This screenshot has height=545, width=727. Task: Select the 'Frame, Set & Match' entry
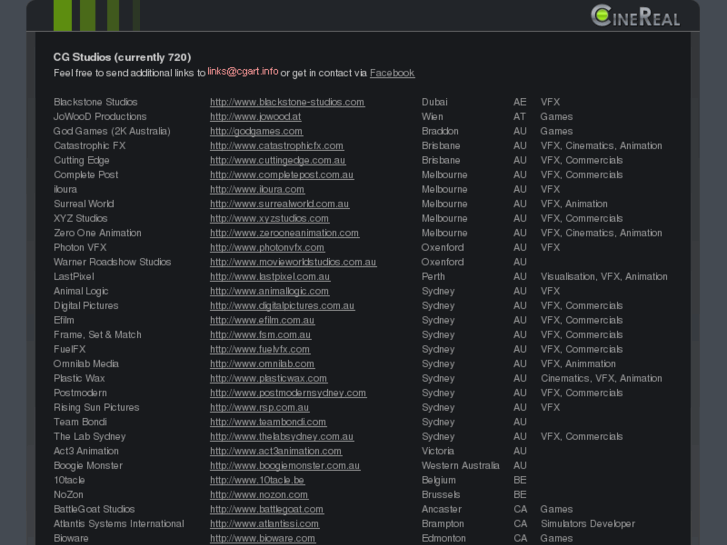97,335
